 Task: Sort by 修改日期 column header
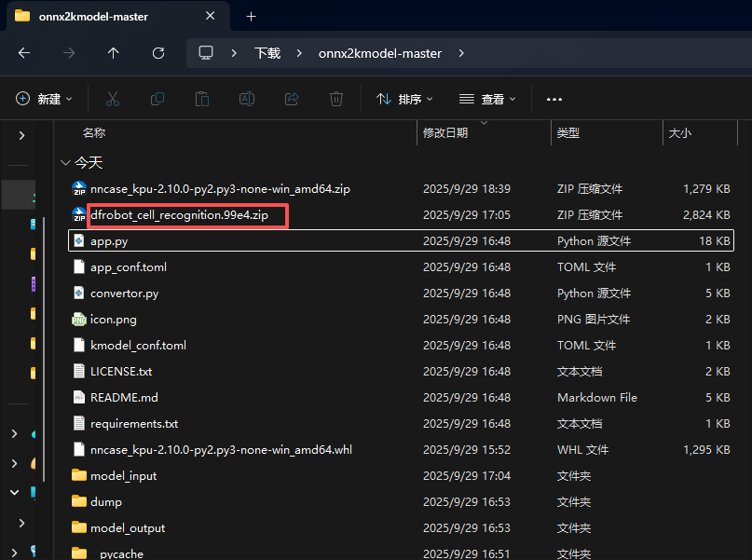click(445, 133)
